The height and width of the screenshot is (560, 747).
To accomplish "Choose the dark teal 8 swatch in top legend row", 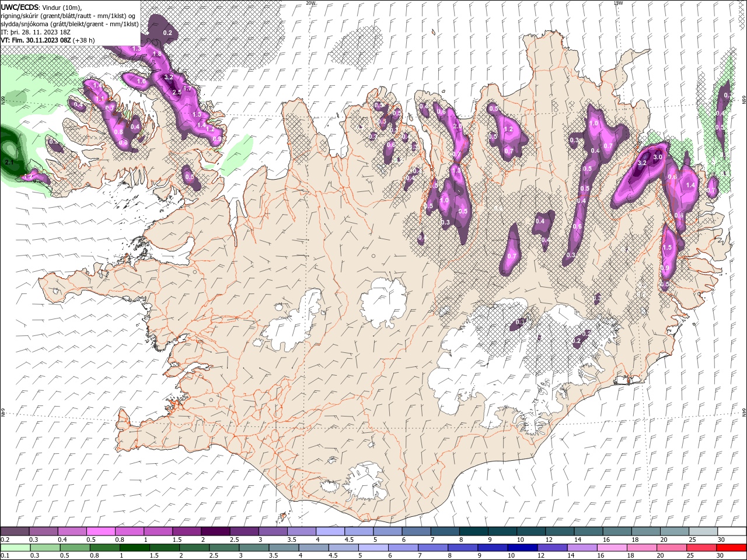I will [x=474, y=531].
